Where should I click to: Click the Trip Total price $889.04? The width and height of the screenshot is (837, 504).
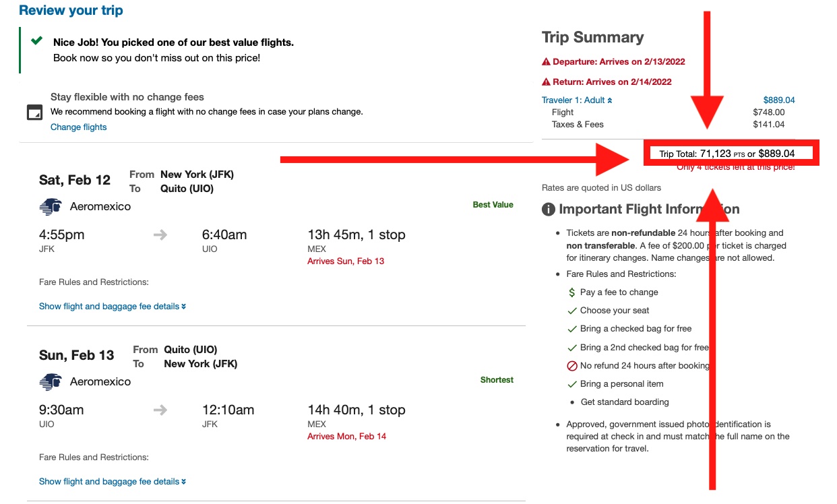[776, 154]
